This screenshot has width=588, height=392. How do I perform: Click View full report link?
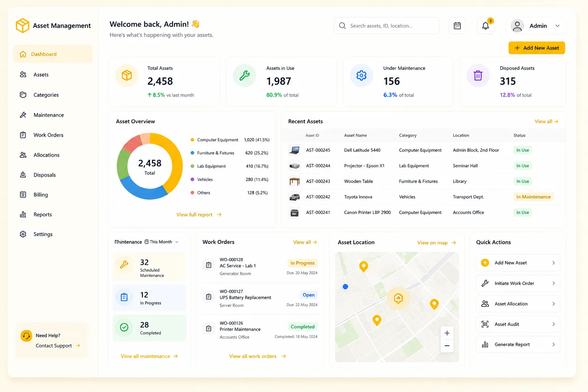click(199, 215)
